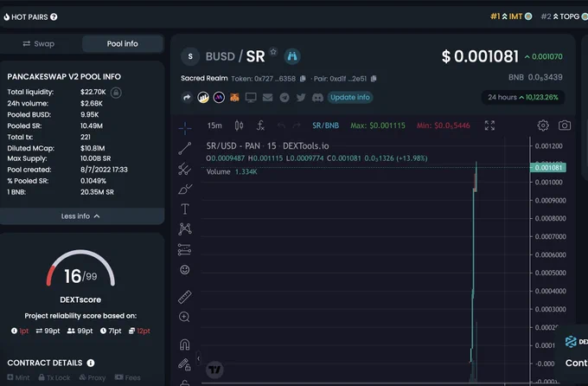
Task: Open the fx indicators menu
Action: tap(260, 125)
